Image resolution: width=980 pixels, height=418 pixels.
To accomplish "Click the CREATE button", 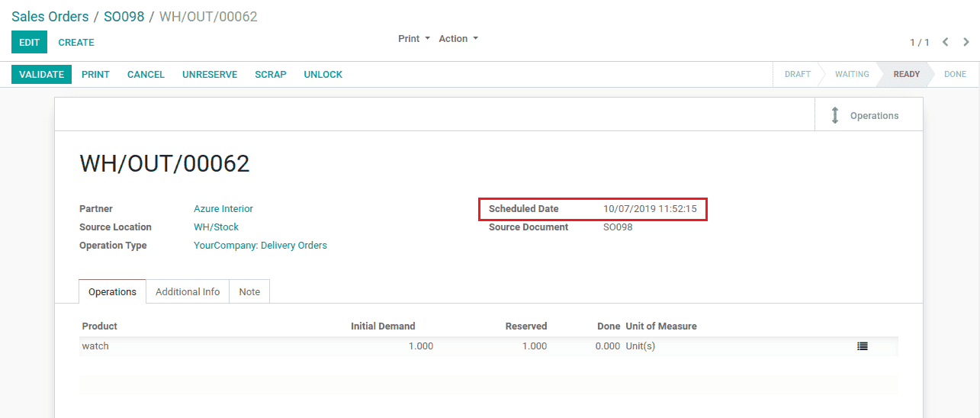I will click(76, 43).
